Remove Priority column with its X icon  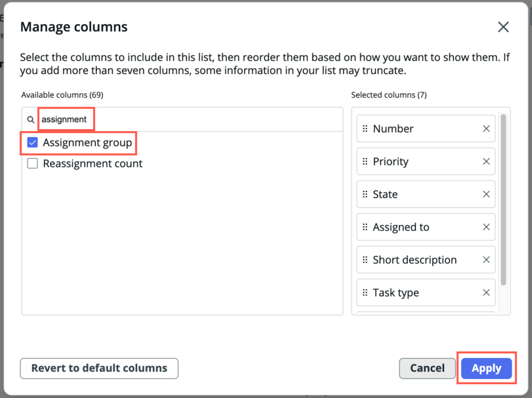coord(486,161)
